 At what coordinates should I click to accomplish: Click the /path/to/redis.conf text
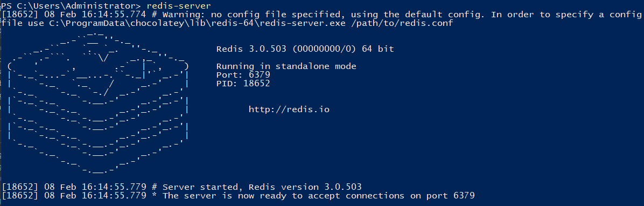(402, 23)
